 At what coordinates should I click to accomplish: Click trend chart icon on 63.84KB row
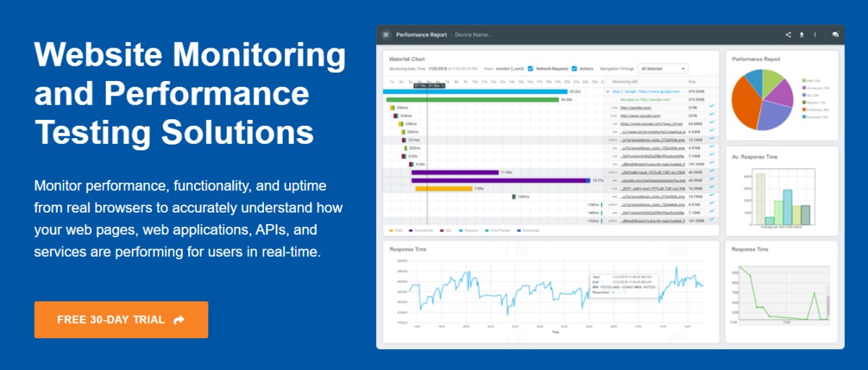point(712,124)
